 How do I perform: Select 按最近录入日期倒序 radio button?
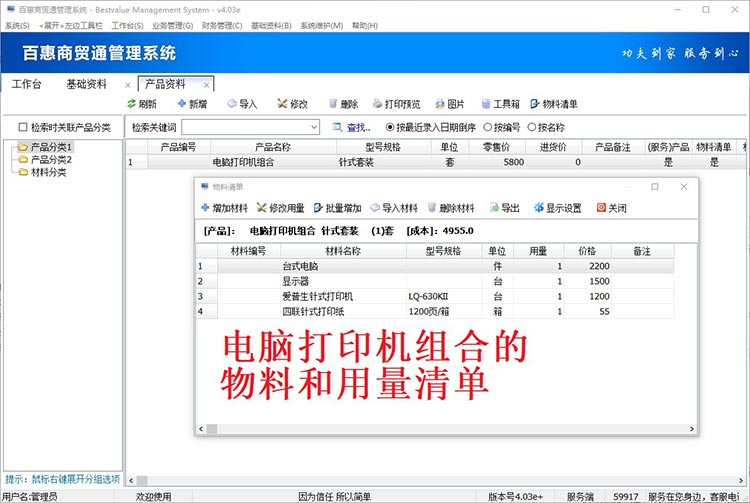[389, 127]
